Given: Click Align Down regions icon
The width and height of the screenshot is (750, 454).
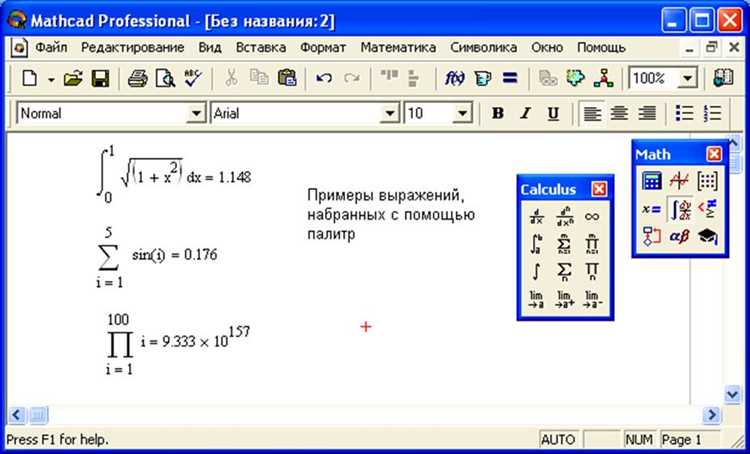Looking at the screenshot, I should coord(414,78).
